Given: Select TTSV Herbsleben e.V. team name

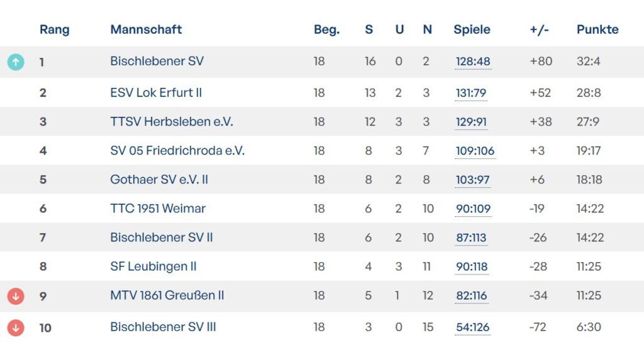Looking at the screenshot, I should (x=171, y=122).
